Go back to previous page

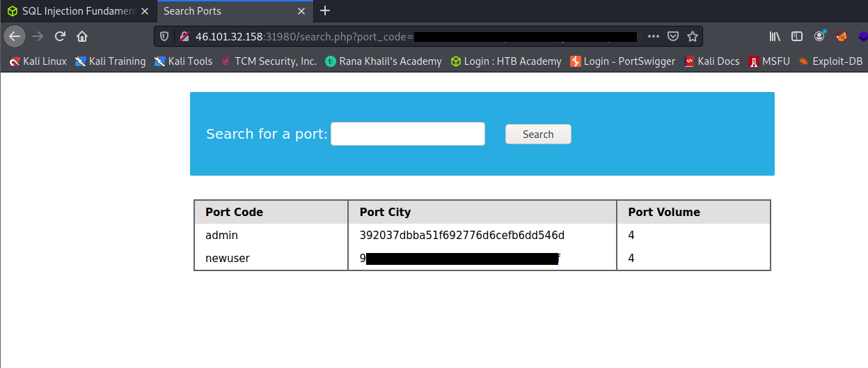click(15, 36)
